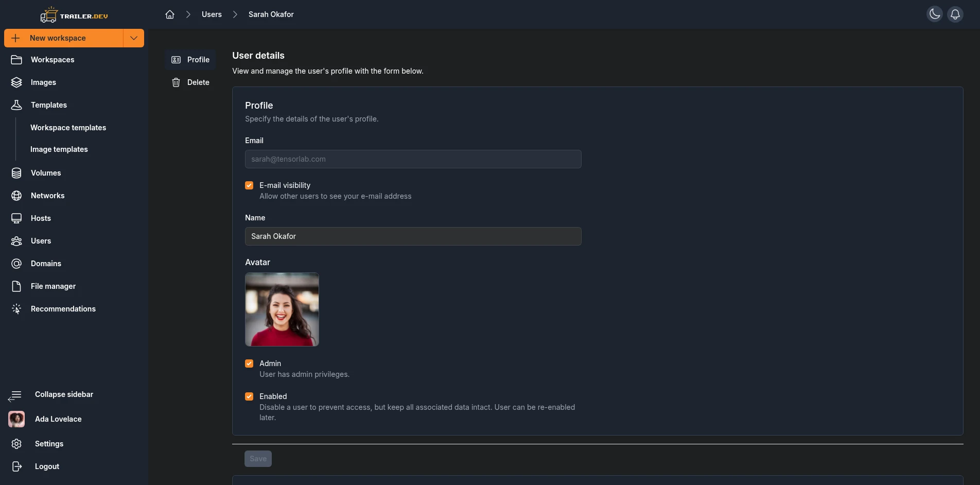Select Workspace templates submenu
This screenshot has height=485, width=980.
tap(68, 128)
